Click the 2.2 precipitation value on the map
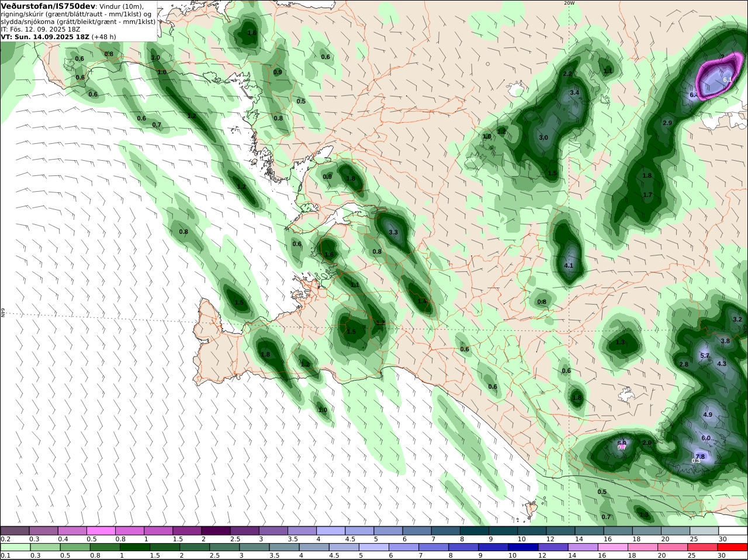The height and width of the screenshot is (560, 748). point(567,74)
